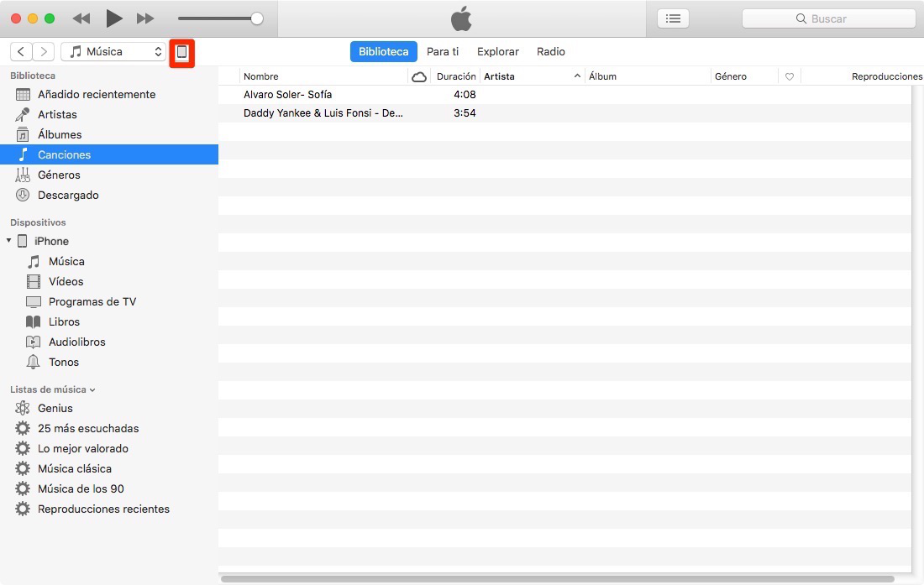The image size is (924, 585).
Task: Adjust the volume slider knob
Action: 257,18
